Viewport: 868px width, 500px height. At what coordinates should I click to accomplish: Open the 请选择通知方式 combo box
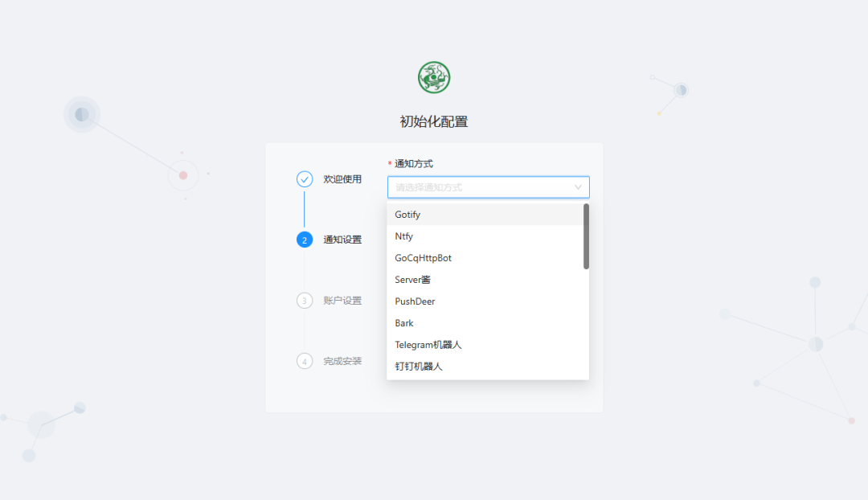click(482, 186)
